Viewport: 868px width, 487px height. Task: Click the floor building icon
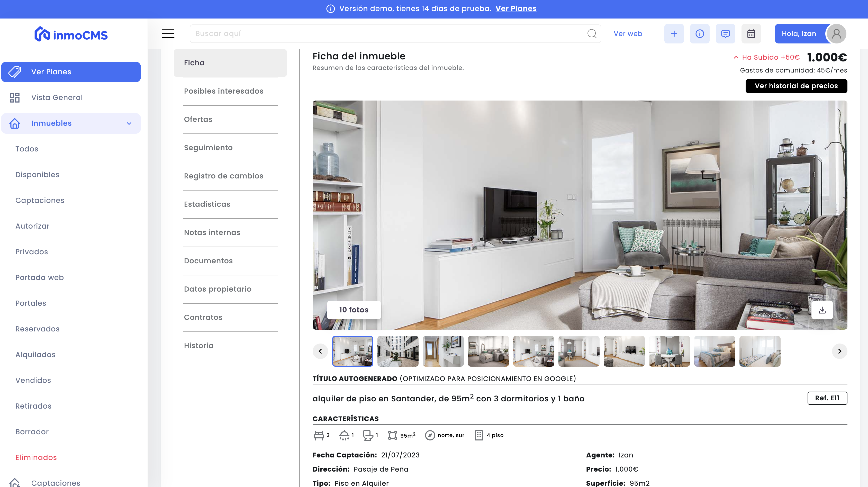pyautogui.click(x=479, y=435)
